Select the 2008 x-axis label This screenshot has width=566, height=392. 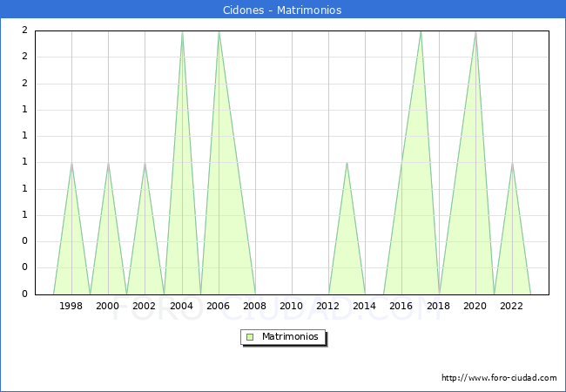(x=254, y=306)
